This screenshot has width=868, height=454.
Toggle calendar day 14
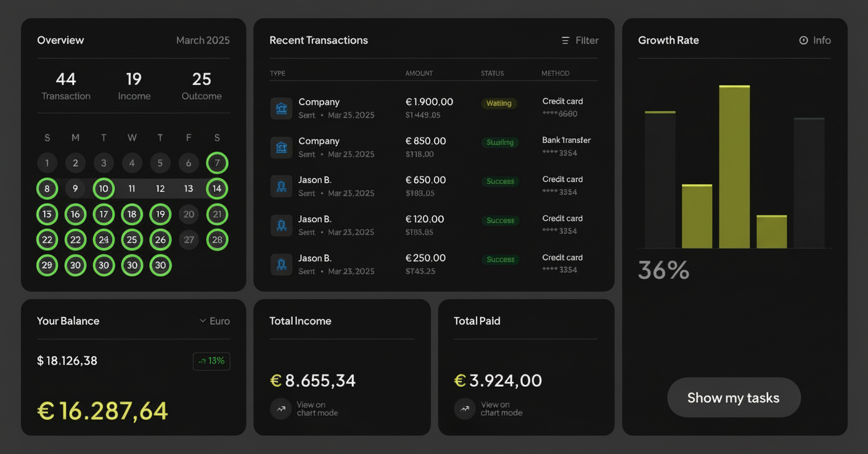[217, 189]
